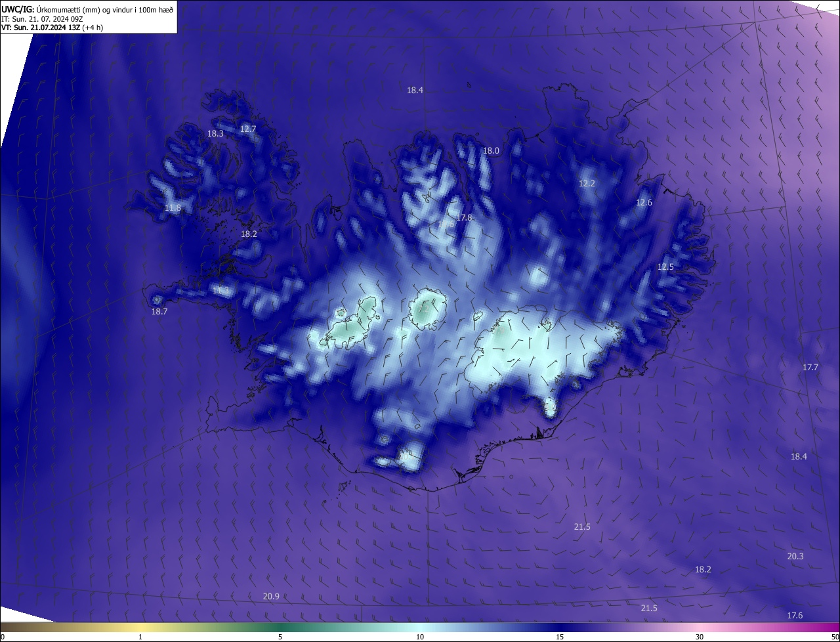Click the 18.7 value label
The image size is (840, 642).
point(159,311)
